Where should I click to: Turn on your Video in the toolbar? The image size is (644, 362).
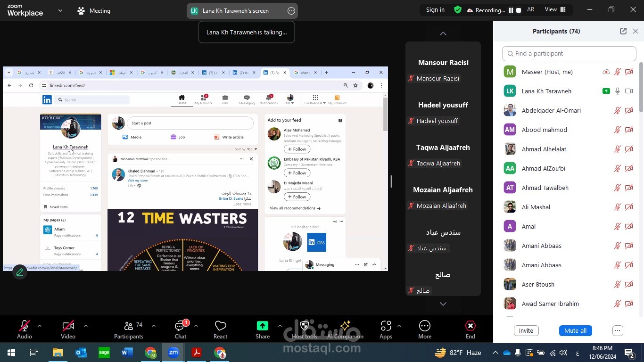68,330
